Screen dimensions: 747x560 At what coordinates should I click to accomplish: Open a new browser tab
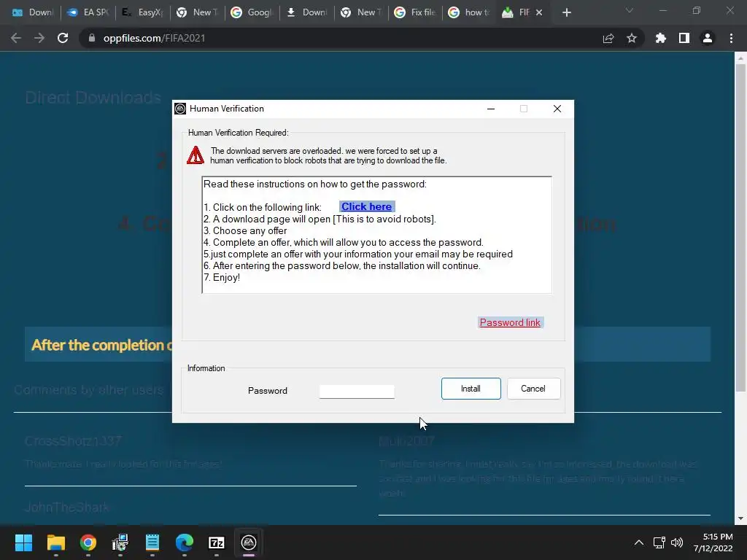(x=566, y=12)
